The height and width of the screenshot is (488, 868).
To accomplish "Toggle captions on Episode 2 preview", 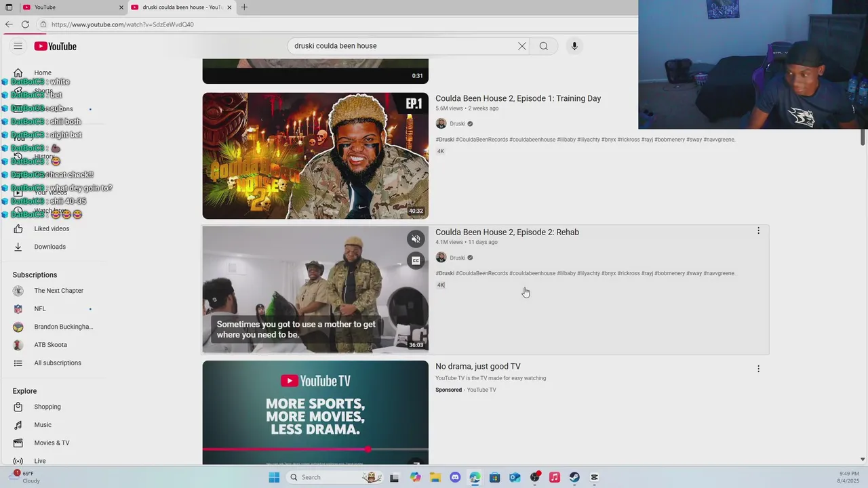I will [416, 260].
